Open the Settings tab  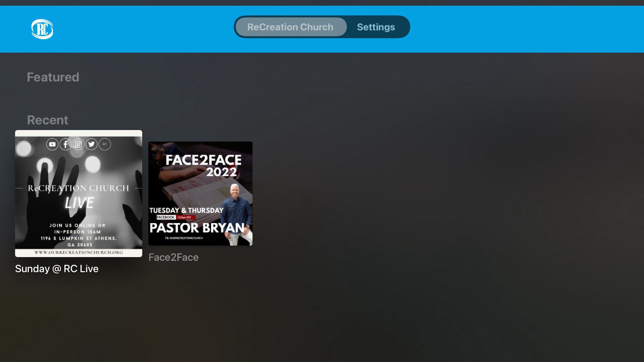(376, 27)
